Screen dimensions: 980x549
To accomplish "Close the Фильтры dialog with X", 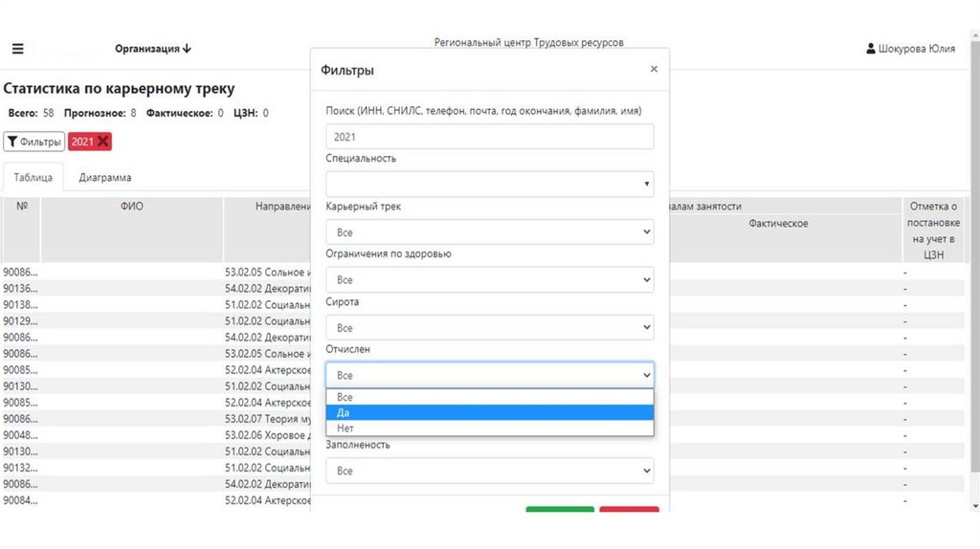I will click(654, 69).
